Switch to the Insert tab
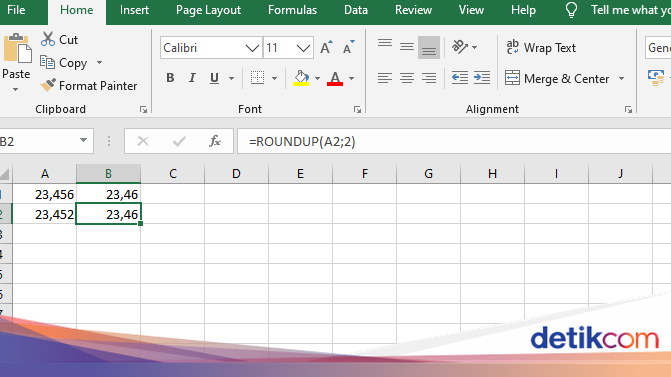The image size is (671, 377). [x=134, y=10]
